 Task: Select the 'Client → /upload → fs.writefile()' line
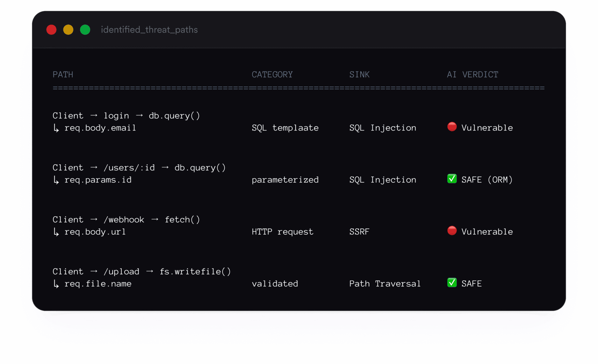[x=142, y=271]
